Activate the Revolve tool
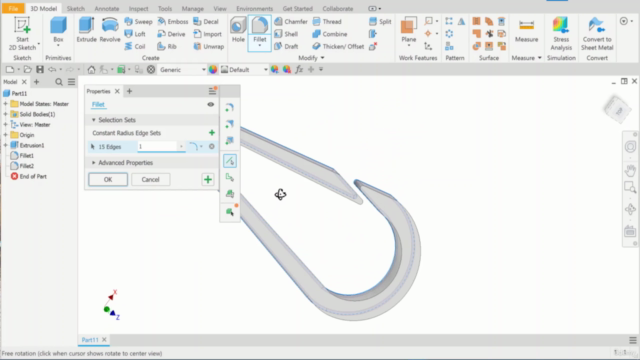Image resolution: width=640 pixels, height=360 pixels. (110, 30)
